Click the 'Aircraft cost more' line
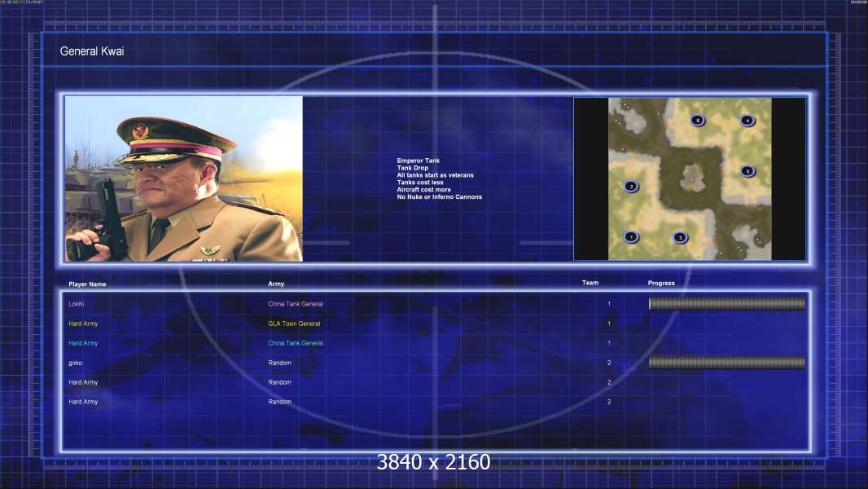The image size is (868, 489). coord(423,189)
